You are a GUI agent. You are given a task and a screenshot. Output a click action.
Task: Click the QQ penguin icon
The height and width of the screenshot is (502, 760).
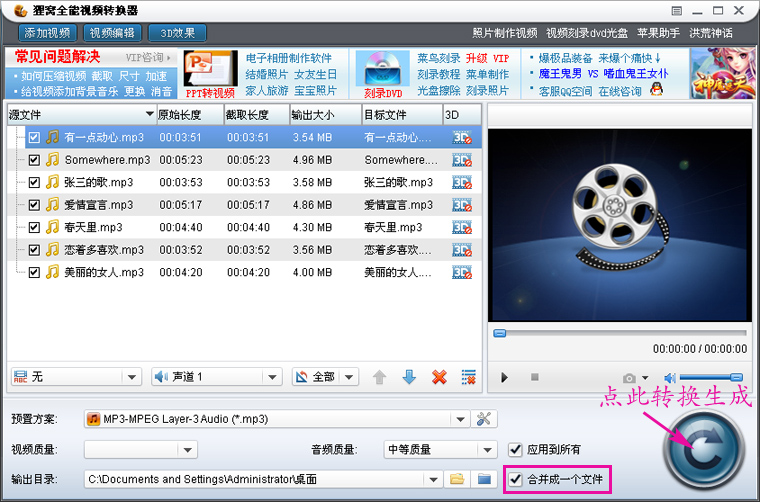[x=656, y=90]
